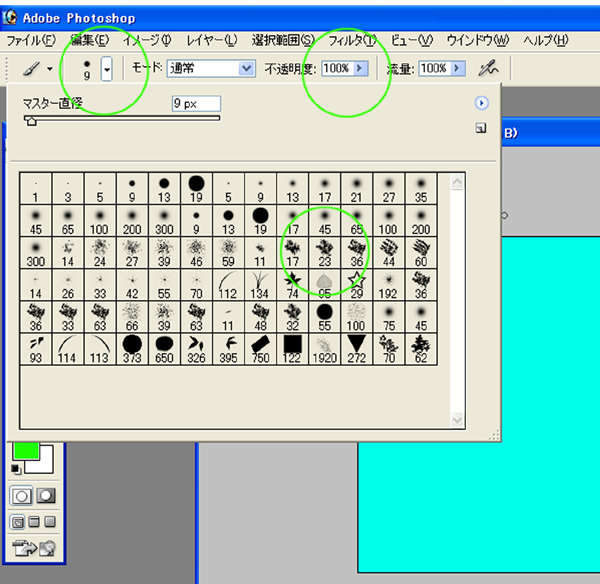Select the 395 brush preset
600x584 pixels.
[x=228, y=349]
